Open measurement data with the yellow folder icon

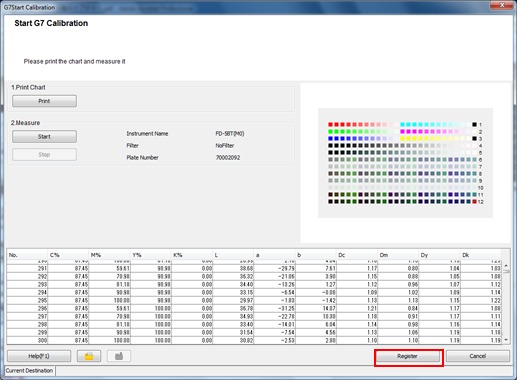89,356
